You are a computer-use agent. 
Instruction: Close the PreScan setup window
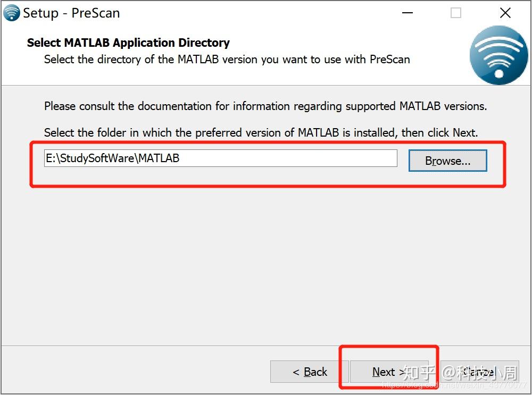pos(505,13)
